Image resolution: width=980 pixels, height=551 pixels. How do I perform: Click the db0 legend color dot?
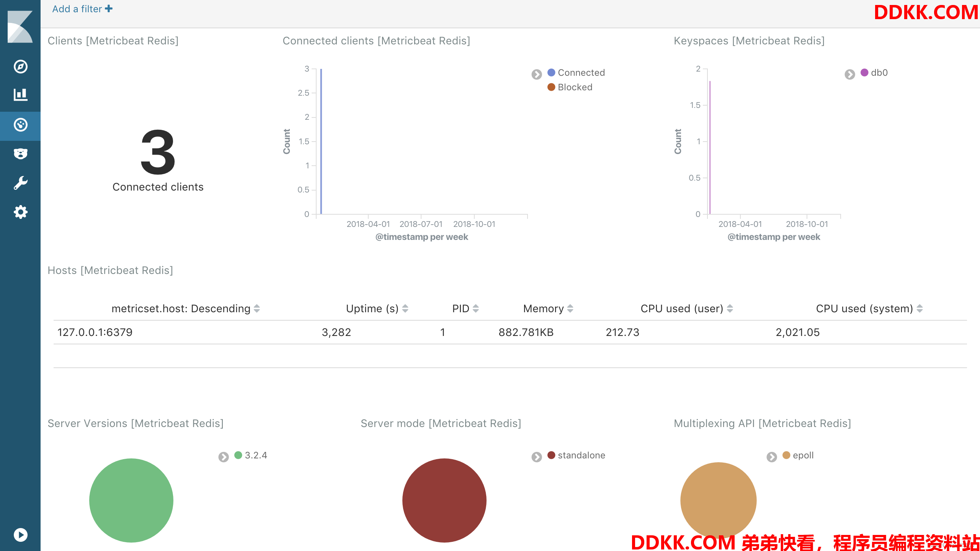pyautogui.click(x=864, y=72)
